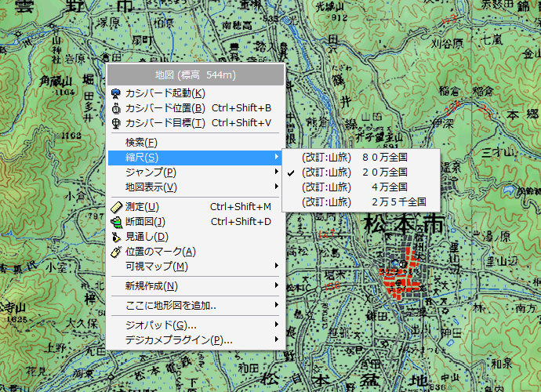Click the position marker on 松本市
Viewport: 541px width, 392px height.
point(401,264)
